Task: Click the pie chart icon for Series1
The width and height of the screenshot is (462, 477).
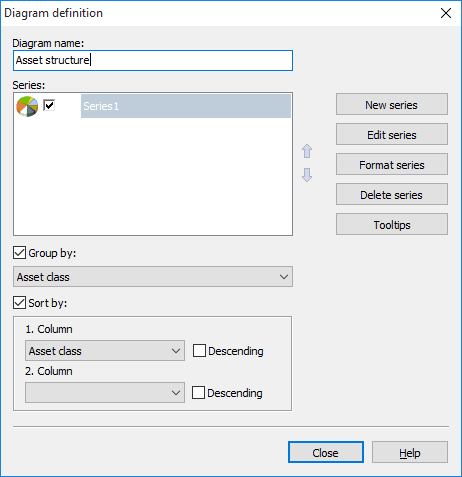Action: (x=27, y=106)
